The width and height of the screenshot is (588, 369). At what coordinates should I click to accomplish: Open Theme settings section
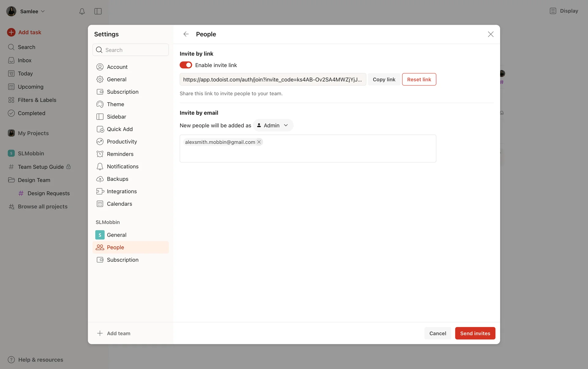115,104
